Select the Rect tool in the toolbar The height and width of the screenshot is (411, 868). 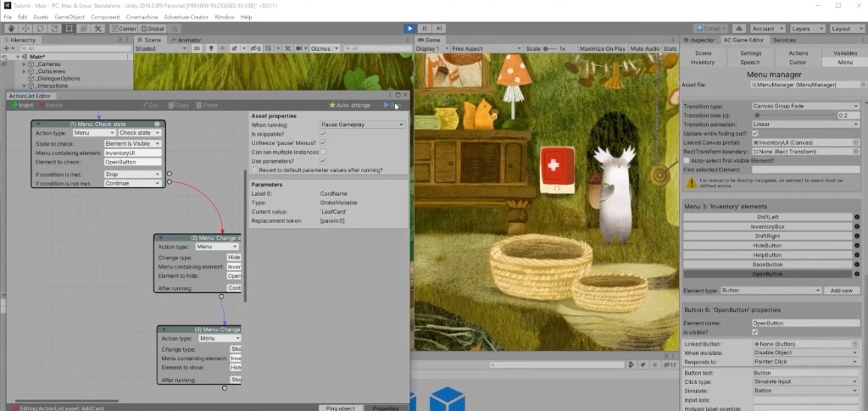point(69,28)
